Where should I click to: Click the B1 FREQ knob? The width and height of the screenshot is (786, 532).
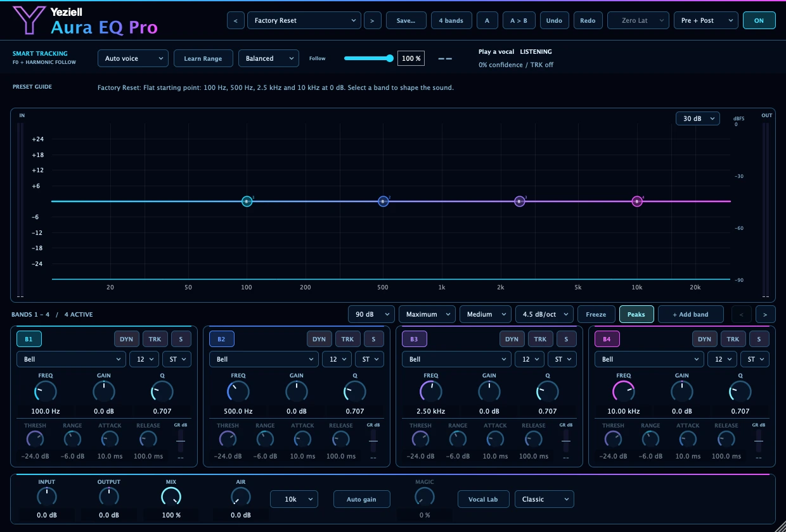(x=46, y=392)
